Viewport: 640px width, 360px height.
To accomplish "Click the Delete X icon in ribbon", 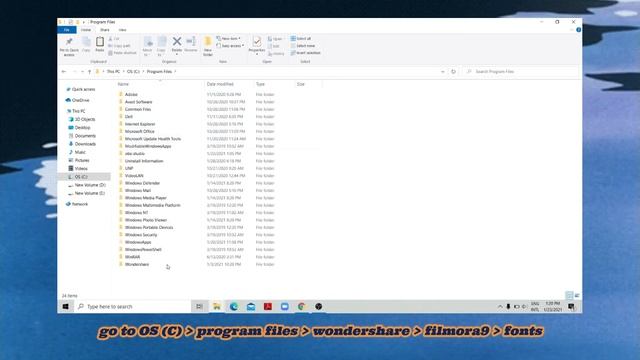I will [177, 41].
